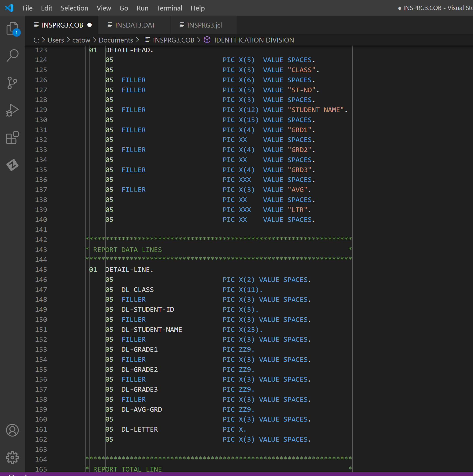Click the Users breadcrumb entry
This screenshot has height=476, width=473.
55,40
